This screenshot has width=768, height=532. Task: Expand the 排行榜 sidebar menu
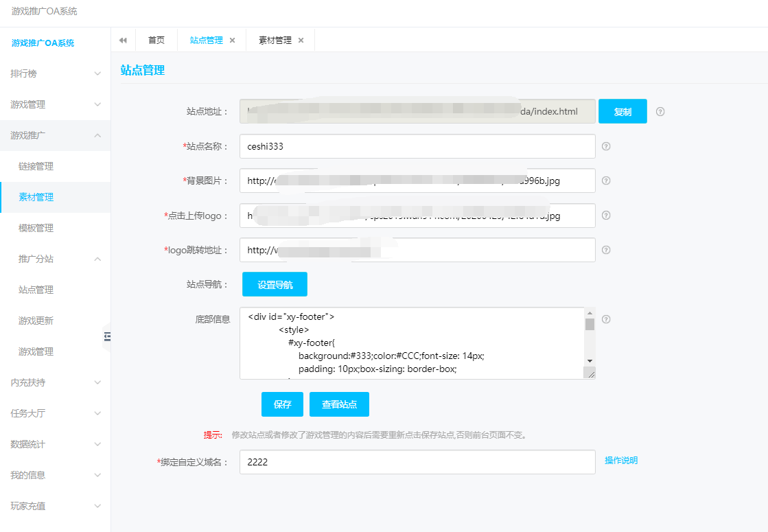pyautogui.click(x=55, y=73)
